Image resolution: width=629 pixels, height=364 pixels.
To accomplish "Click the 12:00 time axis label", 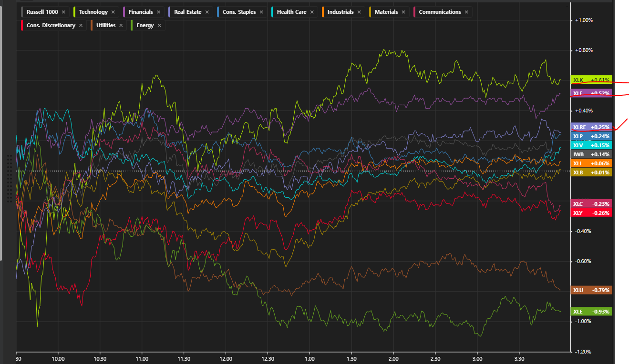I will pyautogui.click(x=226, y=359).
